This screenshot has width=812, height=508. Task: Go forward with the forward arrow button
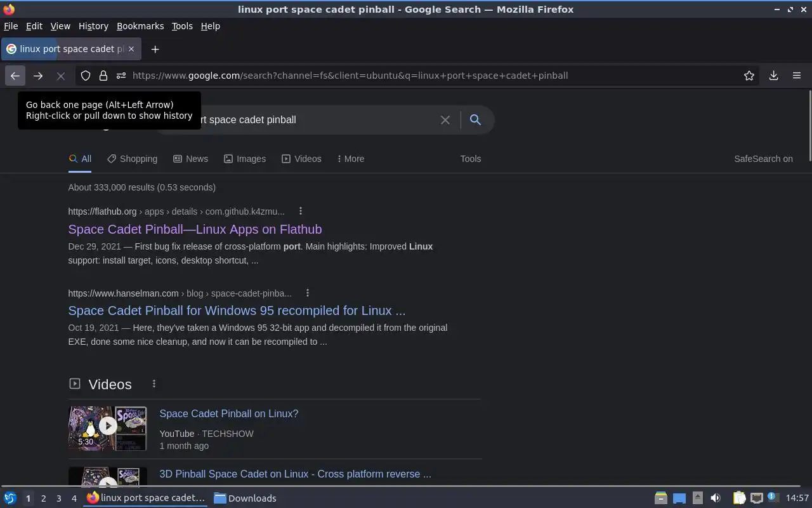coord(38,76)
